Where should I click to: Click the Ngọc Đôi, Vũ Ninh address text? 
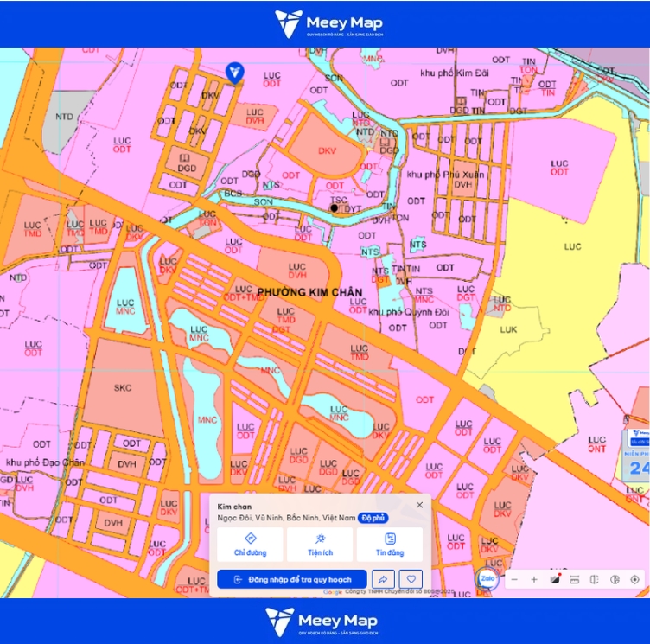[286, 518]
